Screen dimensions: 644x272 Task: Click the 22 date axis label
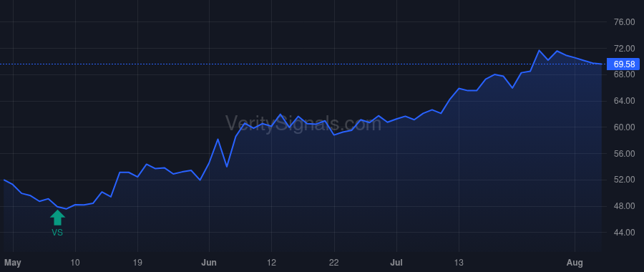coord(334,263)
